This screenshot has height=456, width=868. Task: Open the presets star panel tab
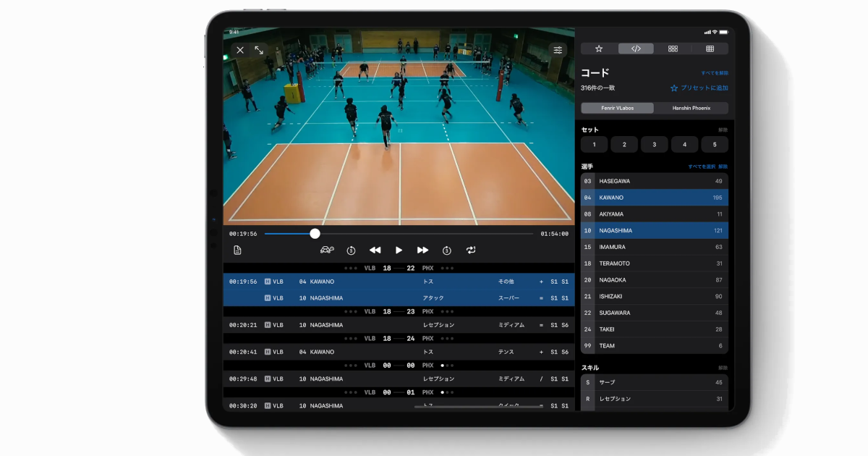[x=598, y=48]
